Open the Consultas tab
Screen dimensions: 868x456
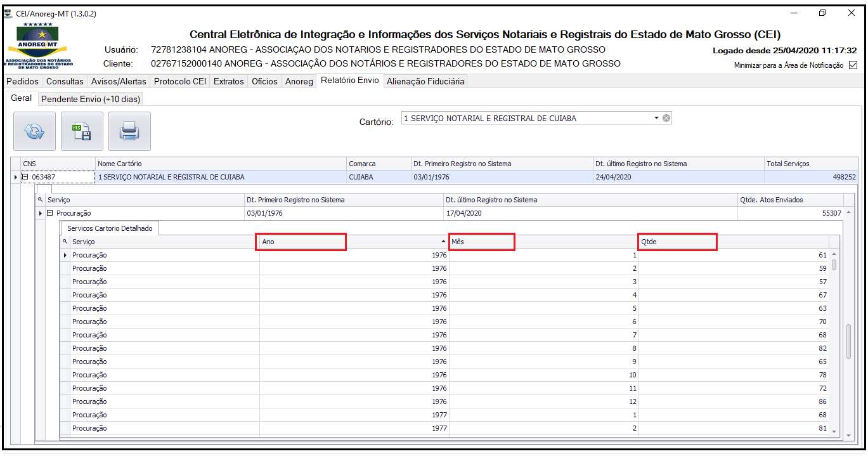click(x=65, y=81)
